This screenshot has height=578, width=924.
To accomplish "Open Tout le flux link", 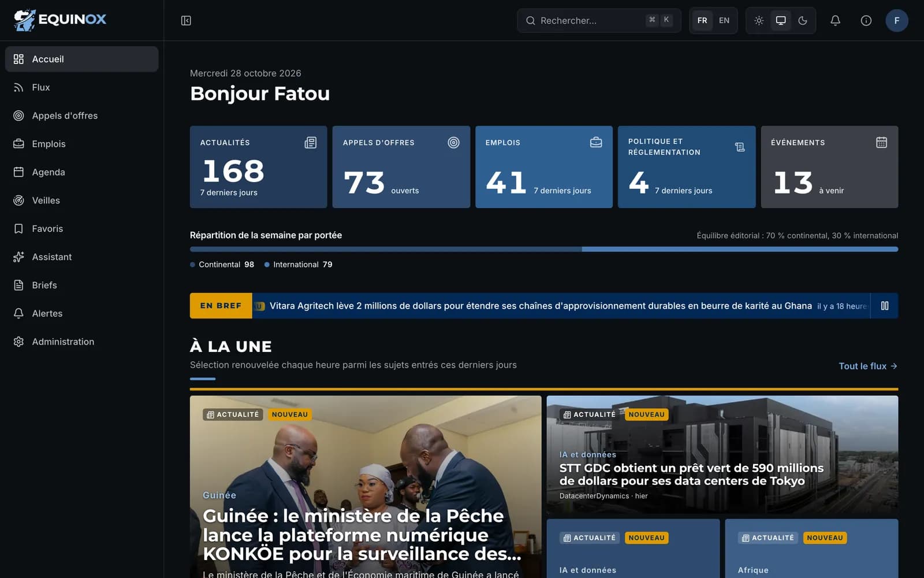I will click(868, 366).
